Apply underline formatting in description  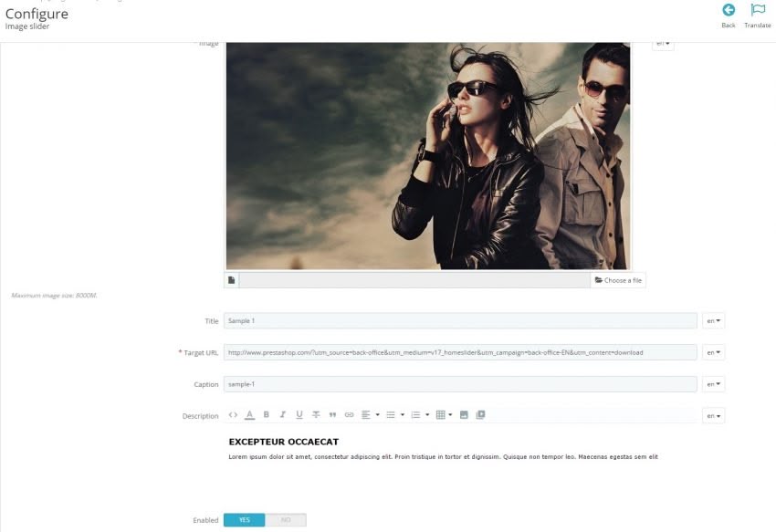[299, 414]
